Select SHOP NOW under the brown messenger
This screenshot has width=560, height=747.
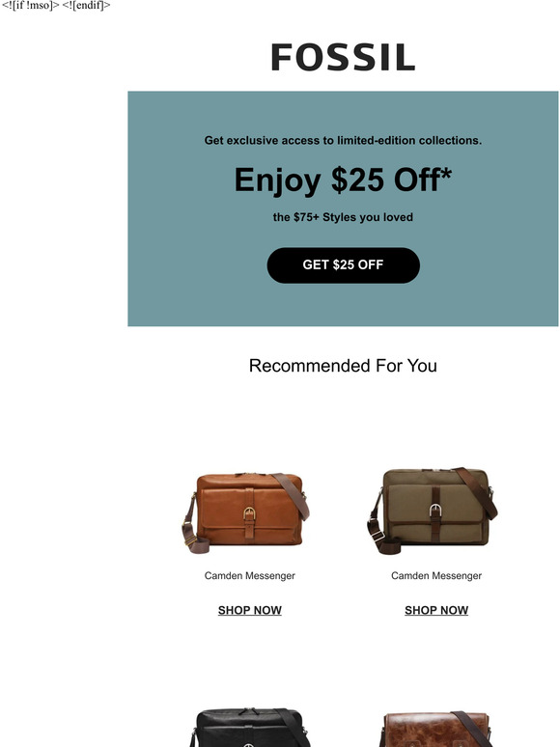(250, 610)
